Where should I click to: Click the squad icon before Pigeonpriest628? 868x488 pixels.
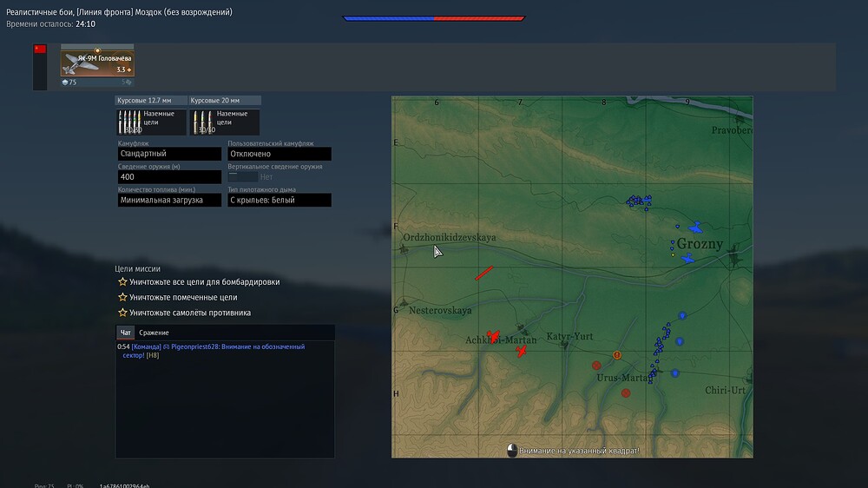[x=166, y=346]
